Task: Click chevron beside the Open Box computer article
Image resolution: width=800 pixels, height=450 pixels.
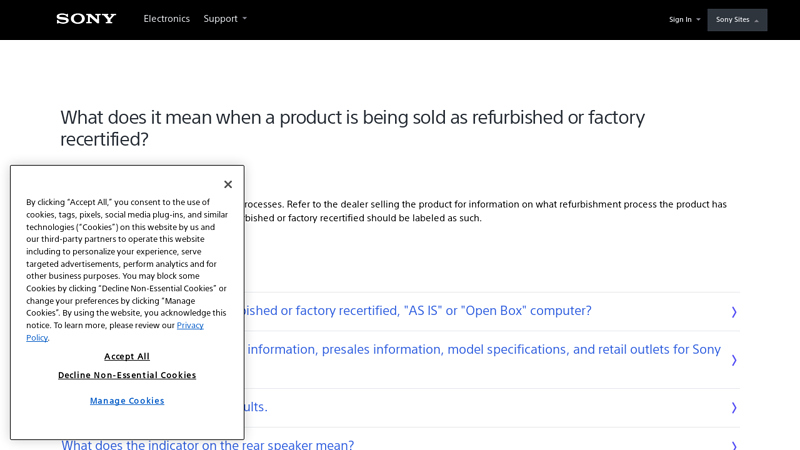Action: (x=734, y=312)
